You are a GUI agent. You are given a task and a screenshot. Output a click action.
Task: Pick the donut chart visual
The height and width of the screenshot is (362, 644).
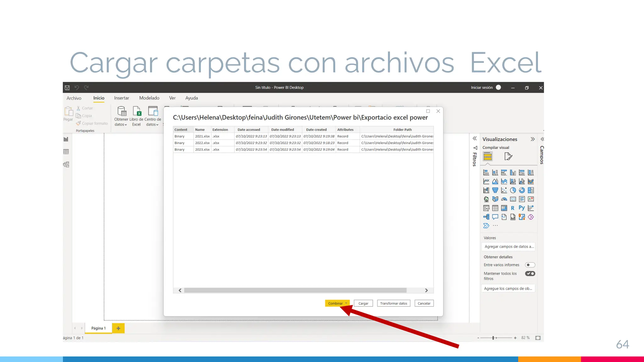522,190
